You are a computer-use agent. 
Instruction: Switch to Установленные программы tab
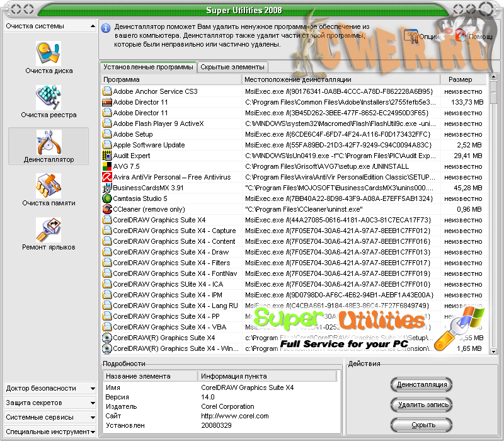pos(149,67)
